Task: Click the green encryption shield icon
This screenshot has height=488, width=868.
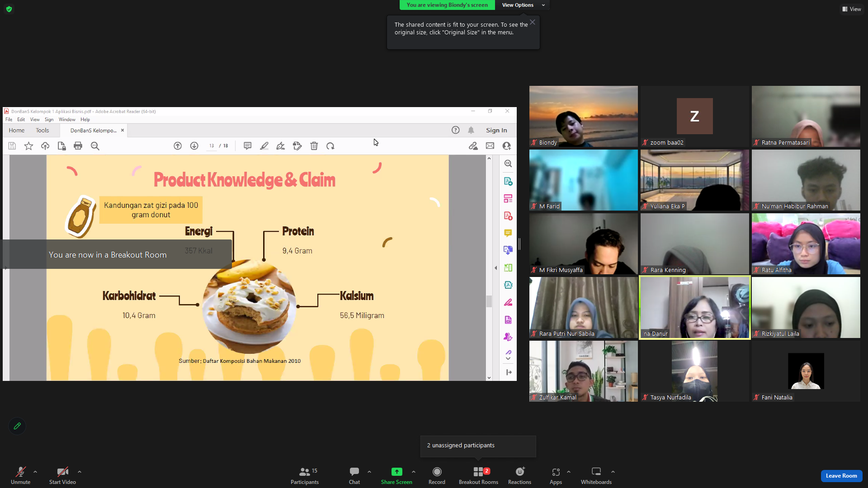Action: (x=9, y=9)
